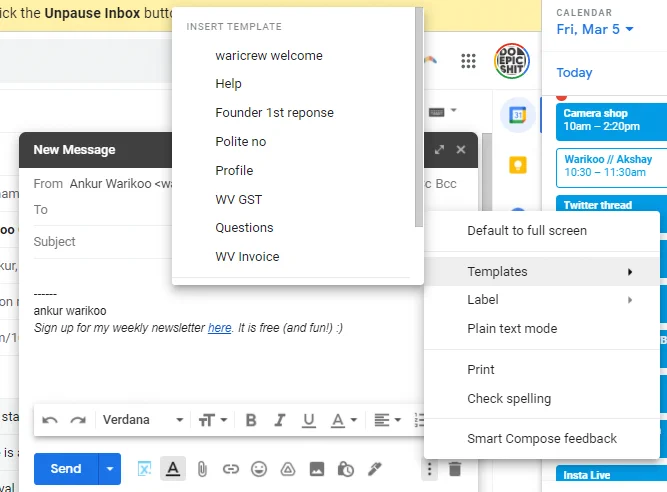Viewport: 667px width, 492px height.
Task: Toggle underline formatting
Action: [308, 420]
